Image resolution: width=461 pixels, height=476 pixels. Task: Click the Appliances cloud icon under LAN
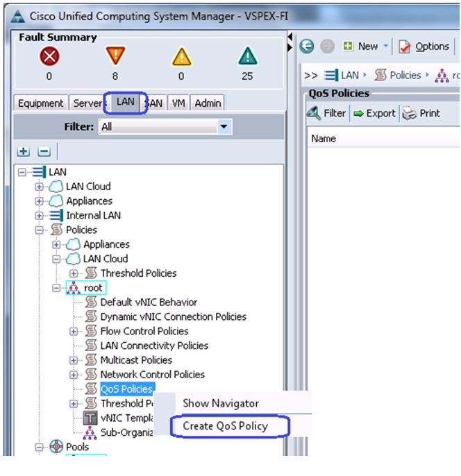tap(56, 201)
